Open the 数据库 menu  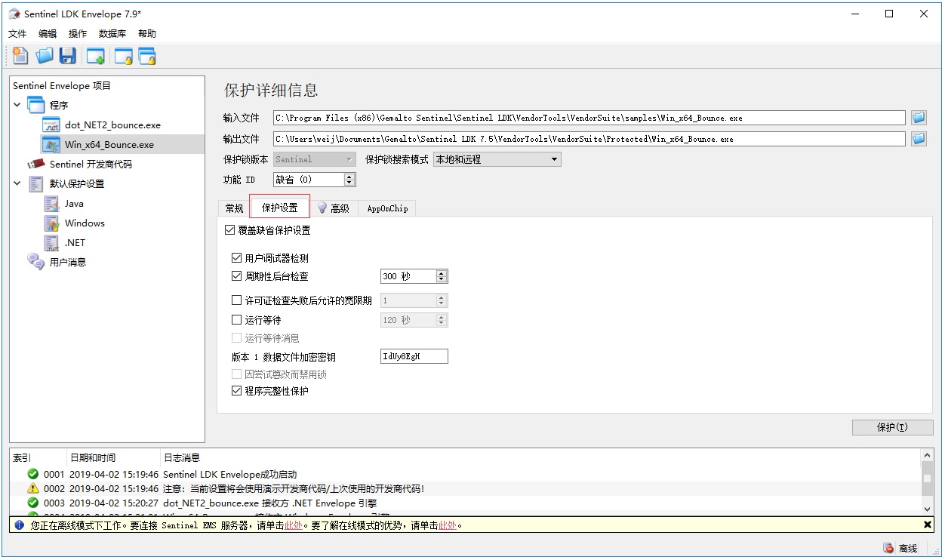click(112, 34)
